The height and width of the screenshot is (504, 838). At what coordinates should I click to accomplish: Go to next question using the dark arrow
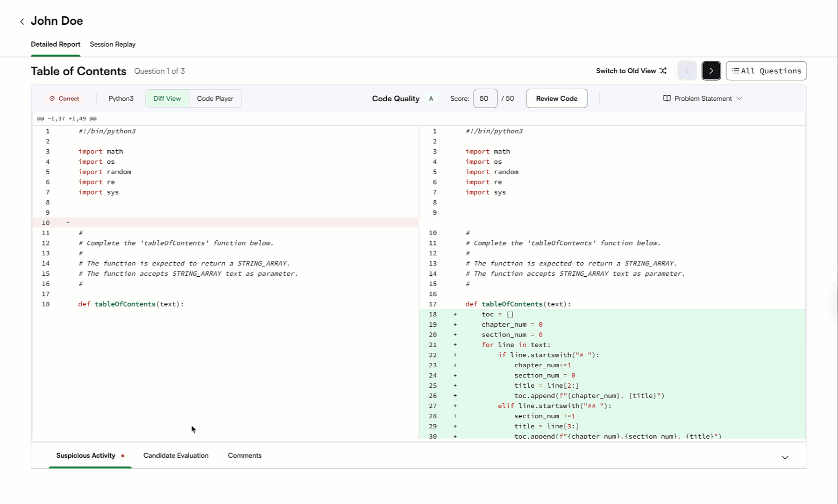711,70
